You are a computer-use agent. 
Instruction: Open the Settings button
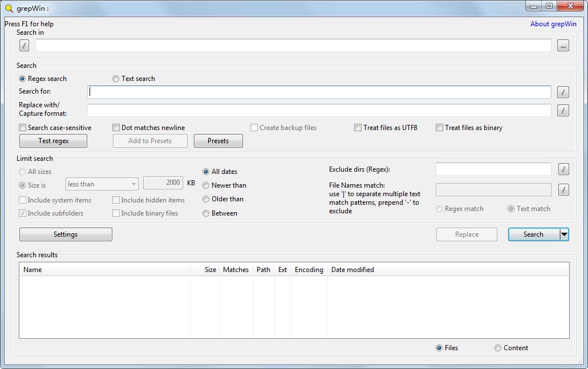point(66,234)
